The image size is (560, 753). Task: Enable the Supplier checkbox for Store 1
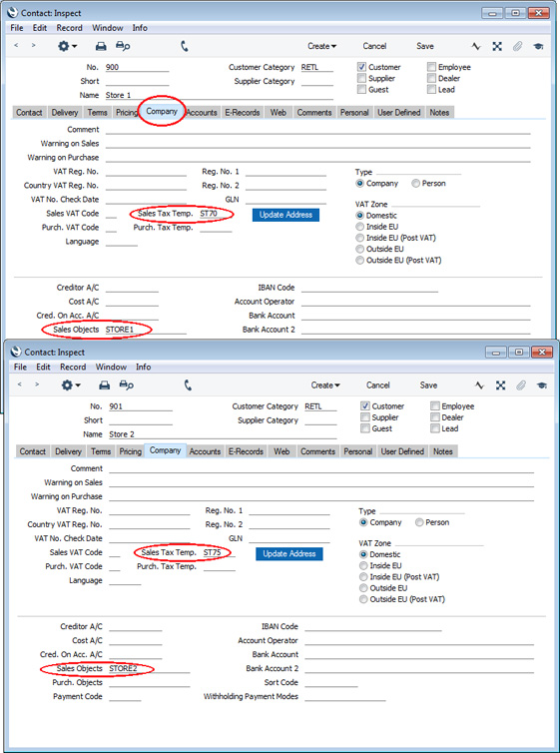361,78
